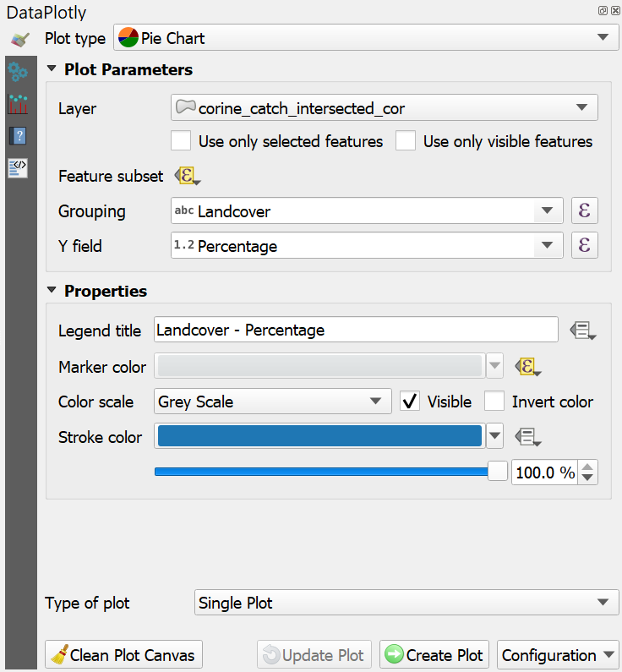Close the DataPlotly panel

(x=615, y=11)
